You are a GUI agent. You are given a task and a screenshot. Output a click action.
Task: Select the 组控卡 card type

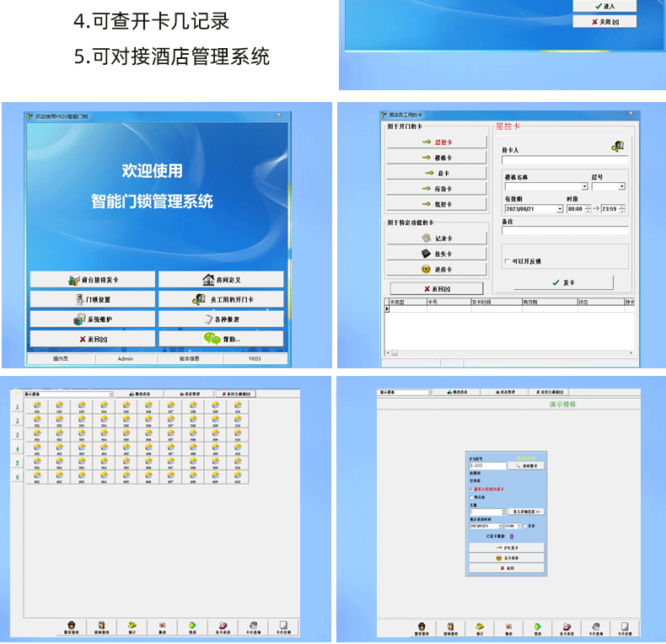pyautogui.click(x=436, y=204)
